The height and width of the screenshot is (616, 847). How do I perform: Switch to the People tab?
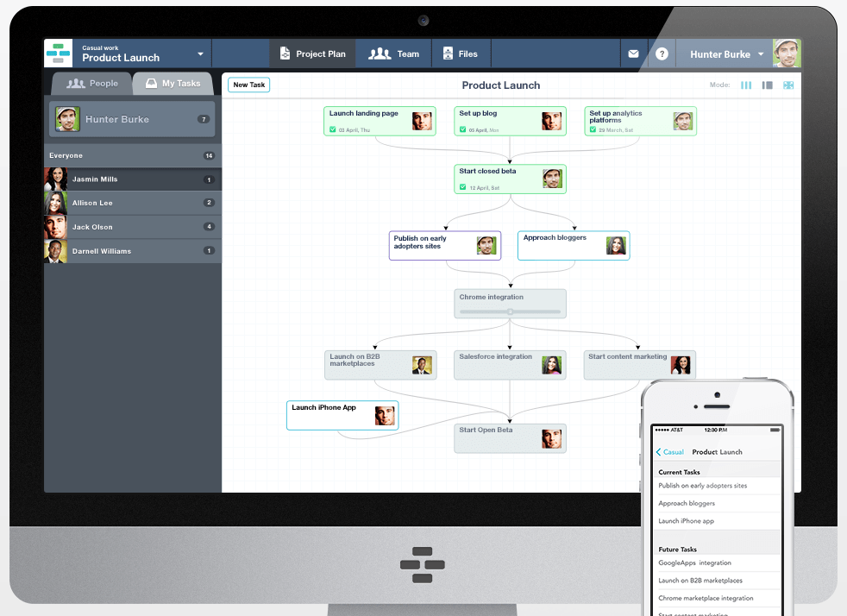(x=91, y=84)
